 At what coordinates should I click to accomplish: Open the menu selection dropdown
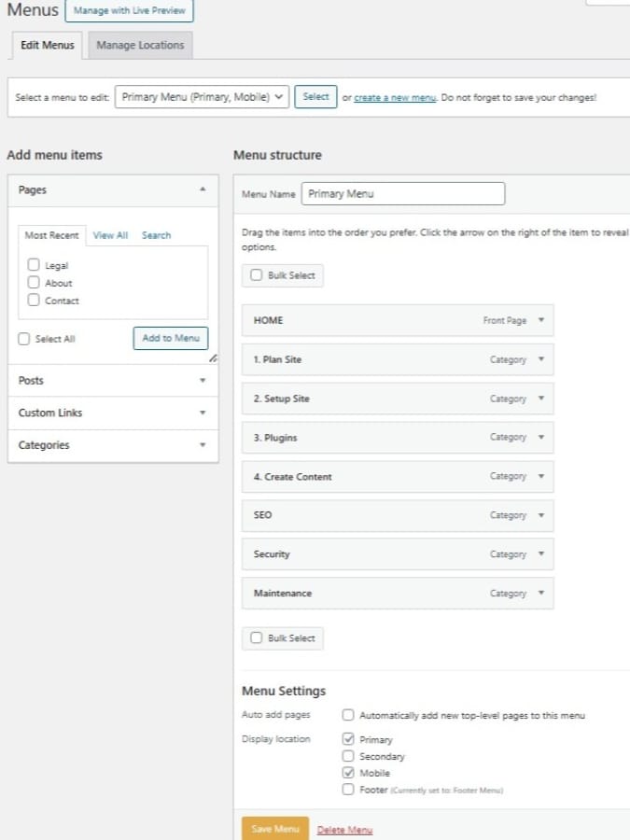tap(199, 96)
